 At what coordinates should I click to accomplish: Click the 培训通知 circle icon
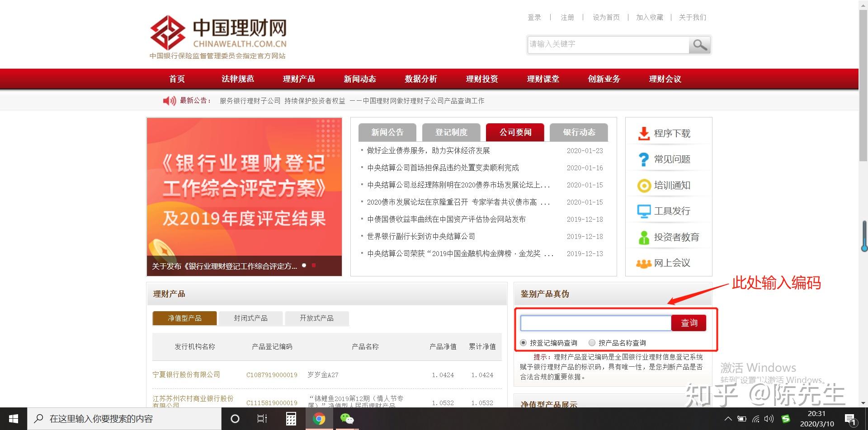pos(644,186)
